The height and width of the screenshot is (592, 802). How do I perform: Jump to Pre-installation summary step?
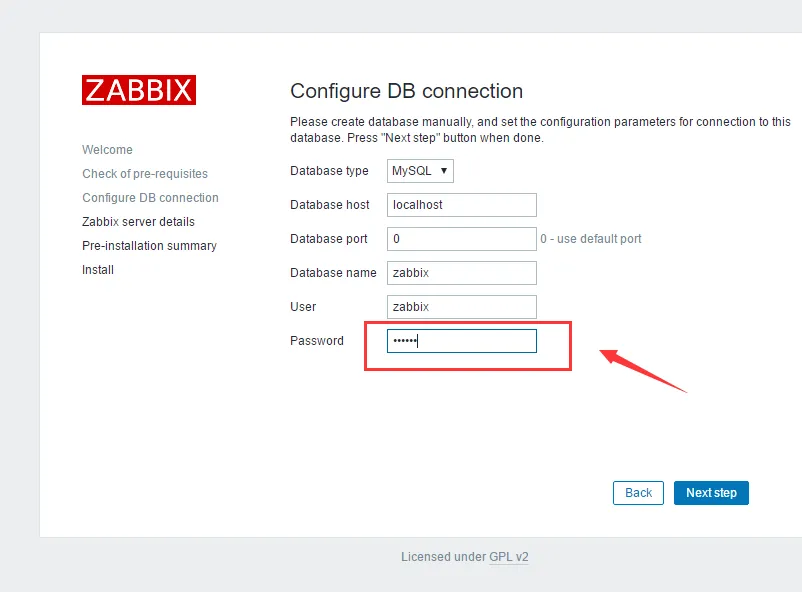pos(149,246)
